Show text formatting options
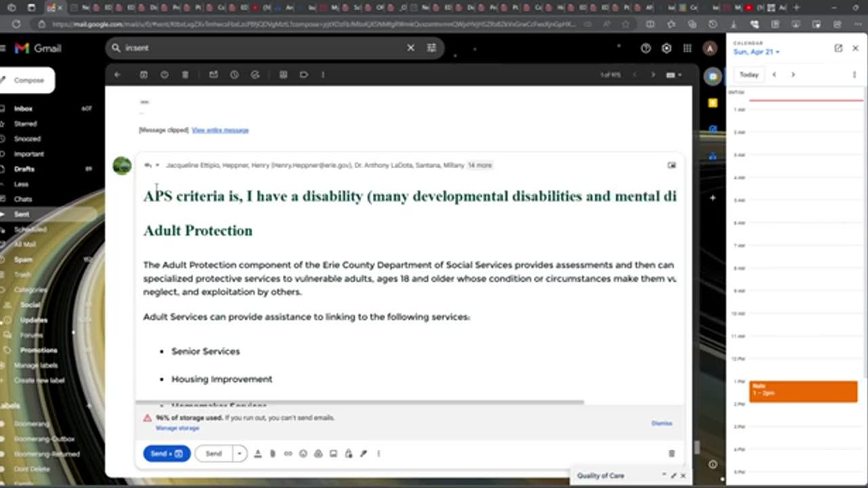 (x=258, y=453)
